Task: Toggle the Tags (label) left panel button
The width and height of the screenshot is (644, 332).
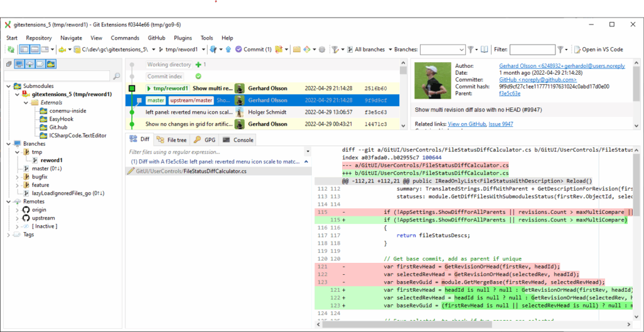Action: [x=41, y=64]
